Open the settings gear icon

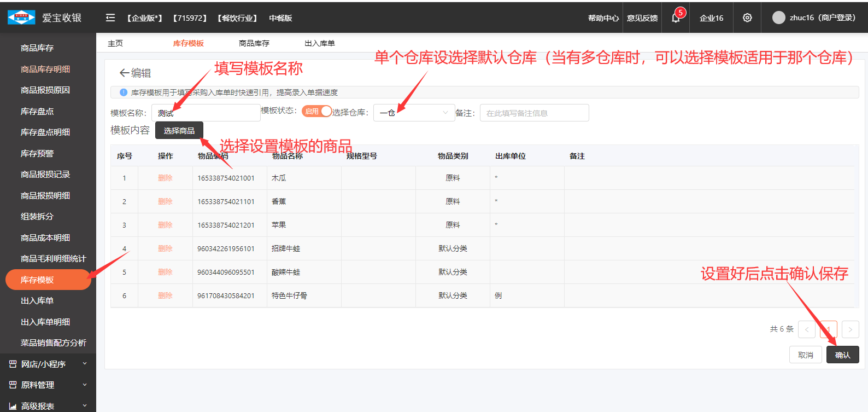point(747,18)
